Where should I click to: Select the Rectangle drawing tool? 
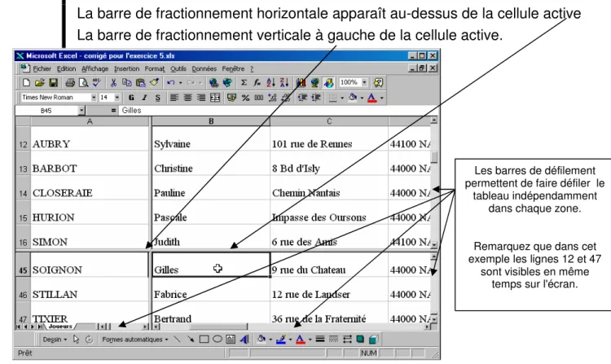click(x=204, y=340)
